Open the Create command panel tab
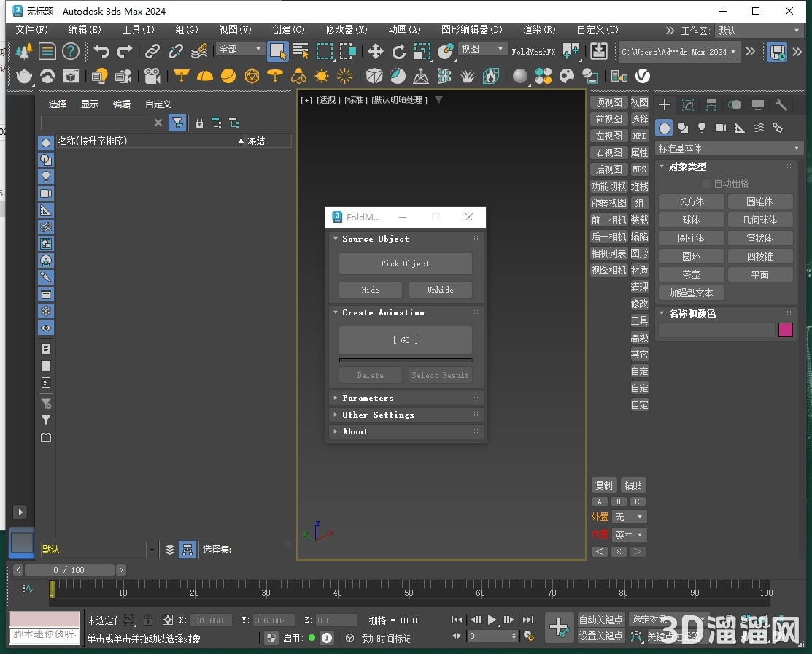Screen dimensions: 812x654 coord(665,105)
